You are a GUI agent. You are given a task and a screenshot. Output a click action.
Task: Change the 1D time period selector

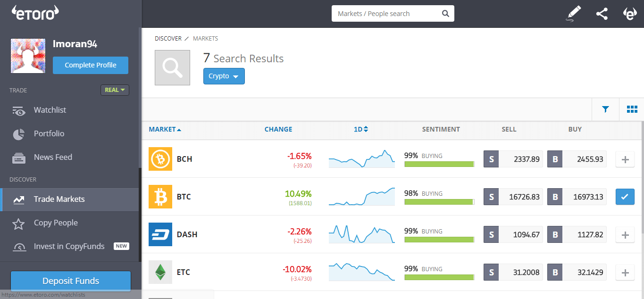(x=361, y=129)
